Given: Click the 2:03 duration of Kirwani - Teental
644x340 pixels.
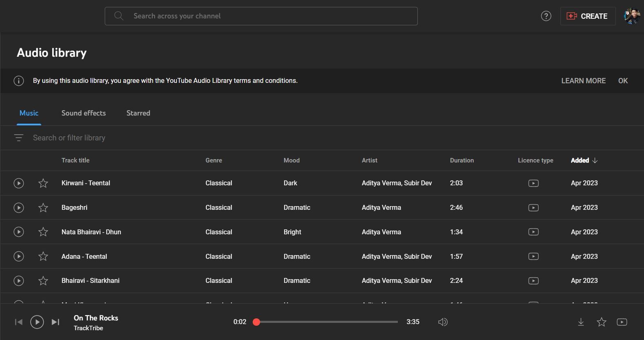Looking at the screenshot, I should 456,183.
